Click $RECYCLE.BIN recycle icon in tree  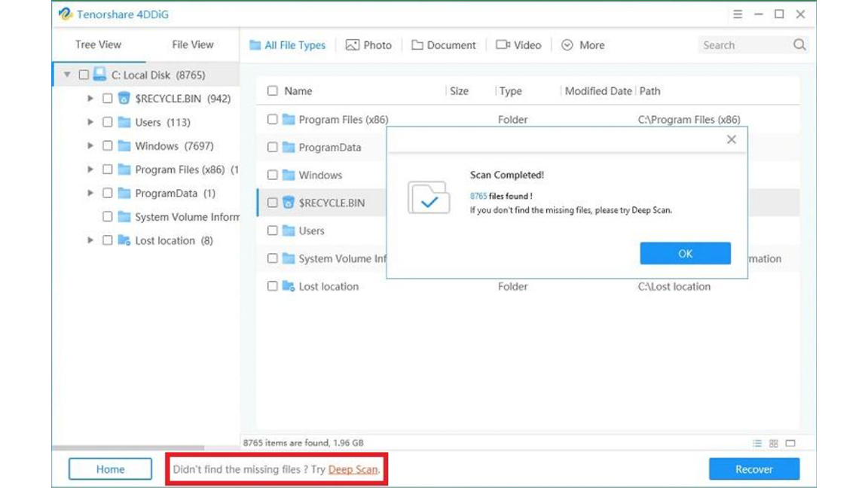coord(124,98)
